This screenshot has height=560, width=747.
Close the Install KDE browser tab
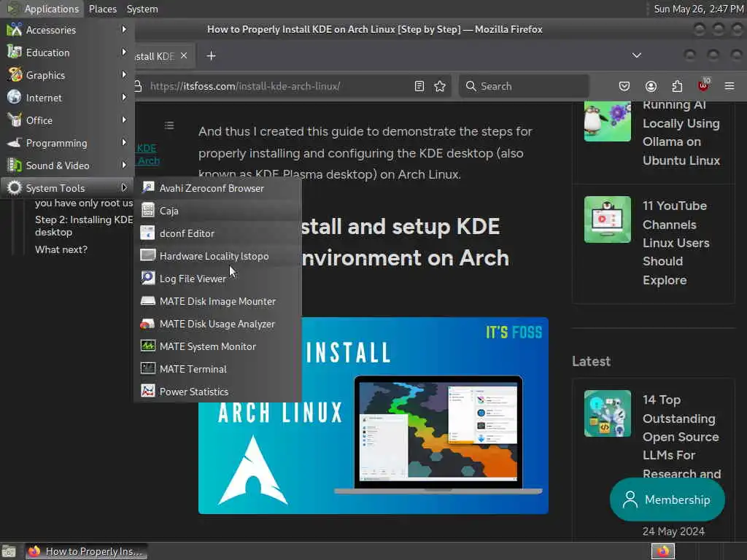(x=183, y=55)
